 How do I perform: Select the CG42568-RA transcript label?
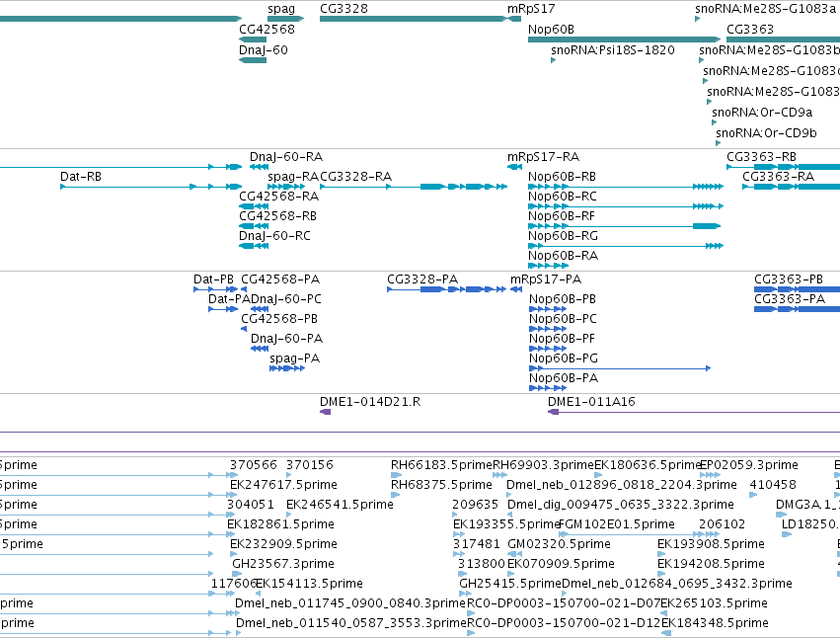pyautogui.click(x=278, y=197)
